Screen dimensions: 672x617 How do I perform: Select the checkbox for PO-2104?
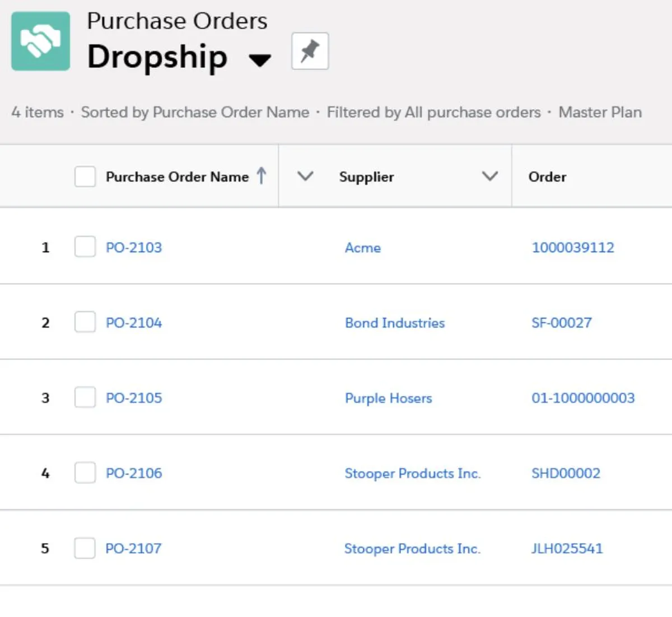coord(85,322)
